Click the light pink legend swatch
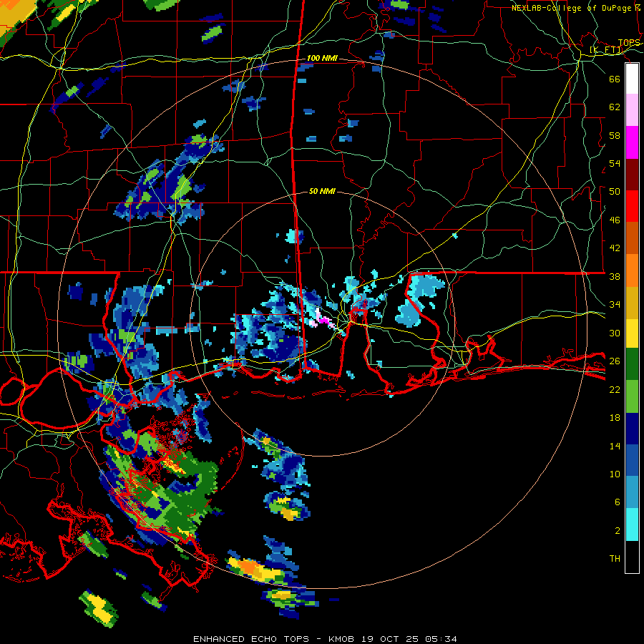The height and width of the screenshot is (644, 644). (632, 110)
